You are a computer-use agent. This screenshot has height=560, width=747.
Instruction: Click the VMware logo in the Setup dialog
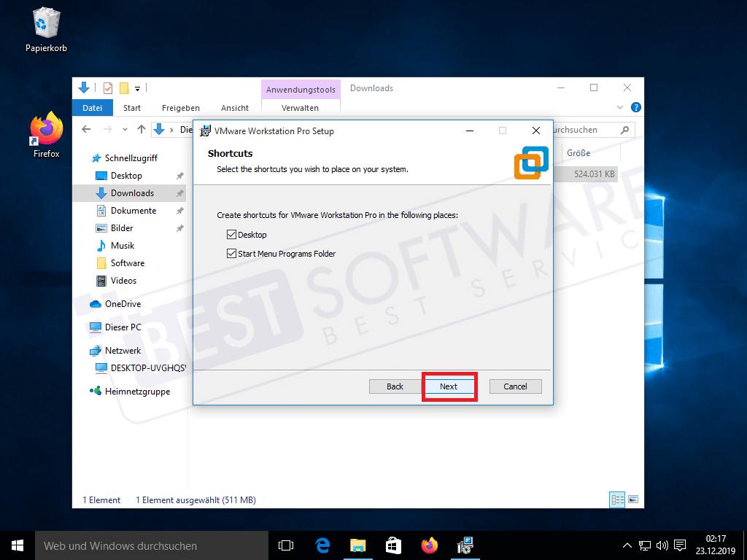tap(531, 163)
